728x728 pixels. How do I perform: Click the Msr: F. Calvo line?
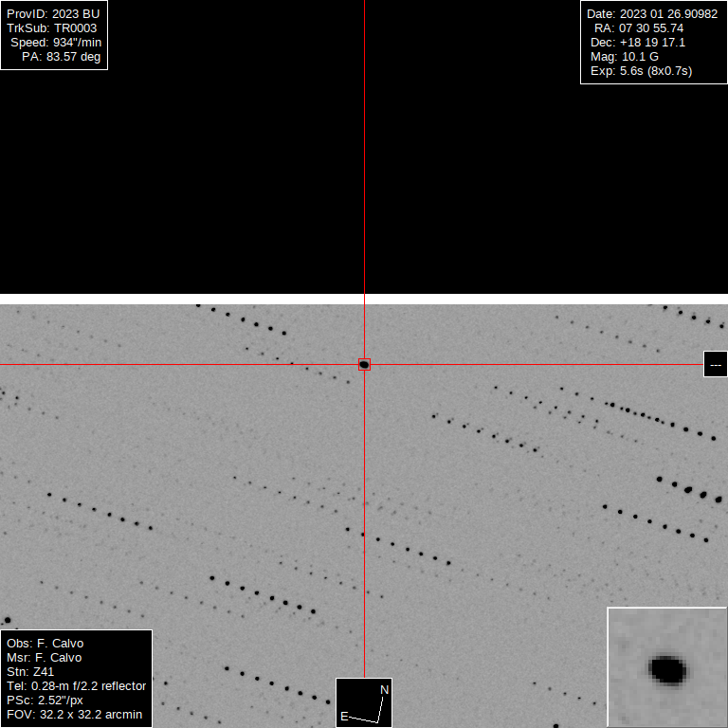45,658
